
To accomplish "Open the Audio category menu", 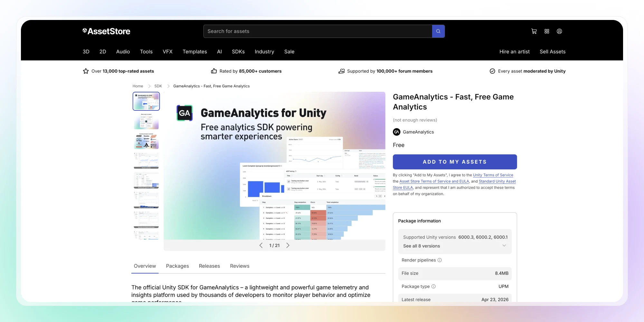I will 123,52.
